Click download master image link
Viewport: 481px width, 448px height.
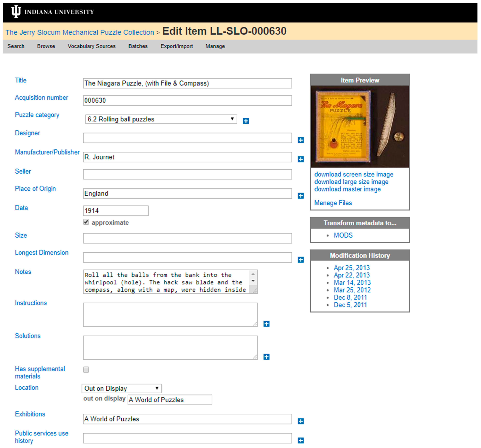point(347,189)
